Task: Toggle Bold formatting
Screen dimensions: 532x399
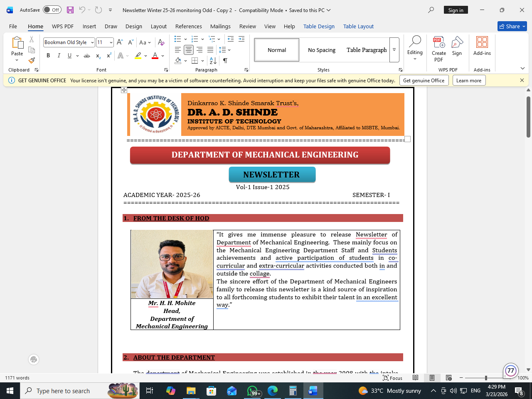Action: click(x=48, y=56)
